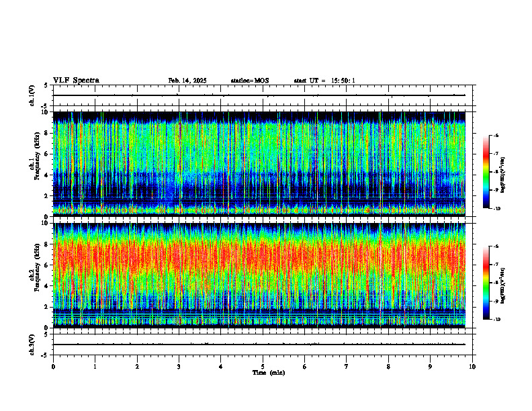Click the ch.3 voltage waveform trace
This screenshot has height=411, width=532.
pos(259,345)
